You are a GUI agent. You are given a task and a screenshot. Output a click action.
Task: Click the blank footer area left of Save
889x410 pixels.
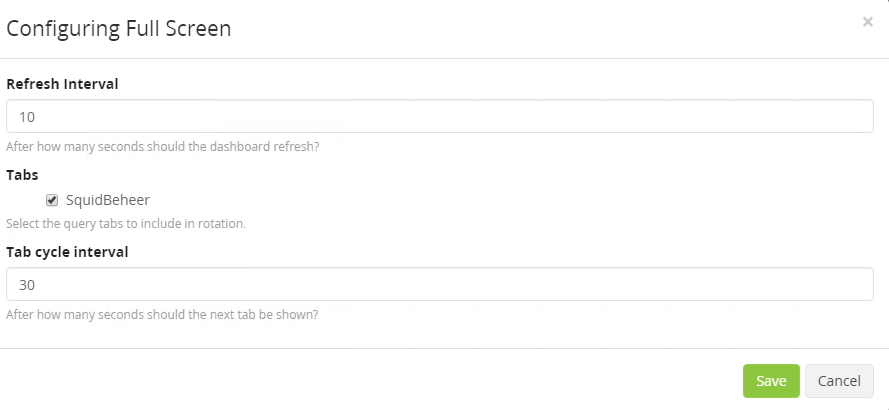(400, 381)
